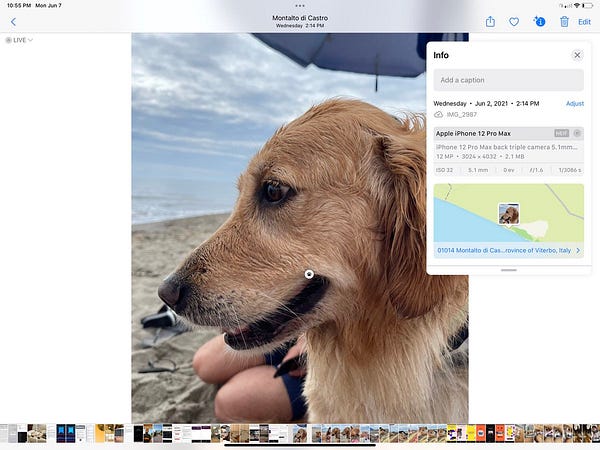The image size is (600, 450).
Task: Delete the photo using the trash icon
Action: (x=564, y=22)
